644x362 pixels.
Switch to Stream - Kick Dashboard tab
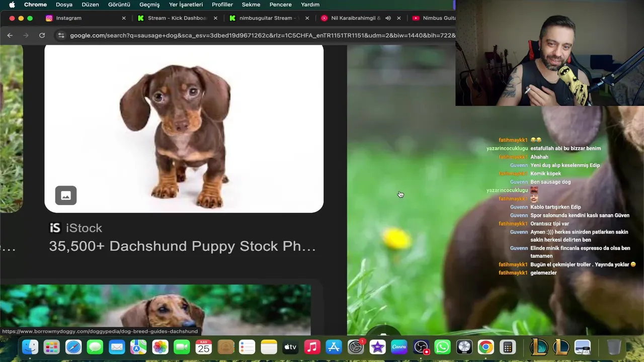point(177,18)
